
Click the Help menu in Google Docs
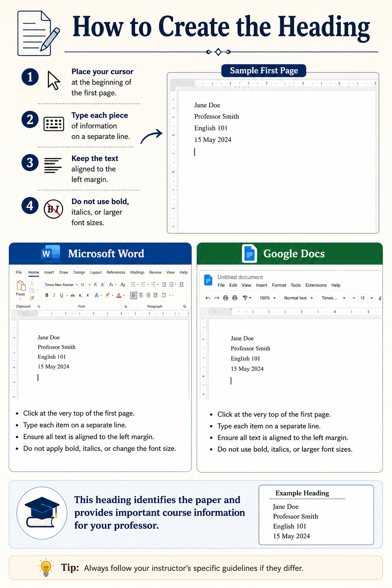tap(336, 285)
